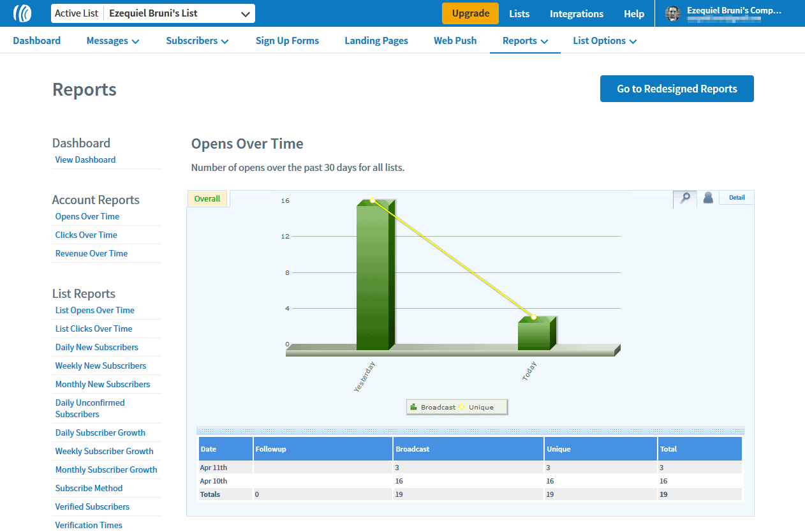Screen dimensions: 805x532
Task: Open the Clicks Over Time report
Action: pyautogui.click(x=86, y=235)
